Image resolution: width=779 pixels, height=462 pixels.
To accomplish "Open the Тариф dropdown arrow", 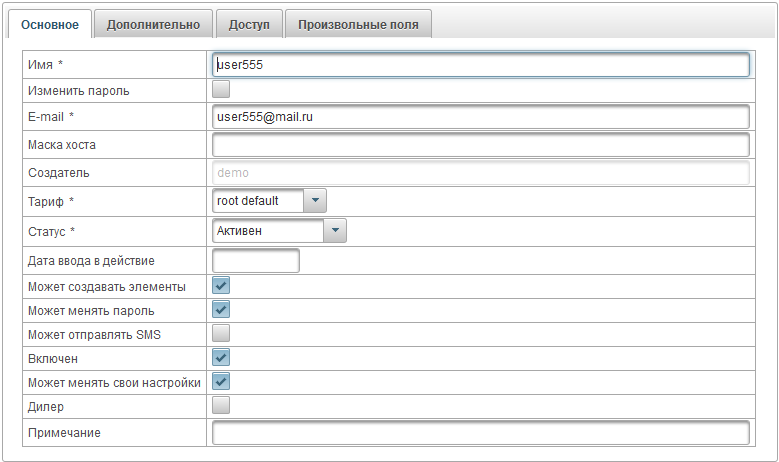I will click(314, 201).
